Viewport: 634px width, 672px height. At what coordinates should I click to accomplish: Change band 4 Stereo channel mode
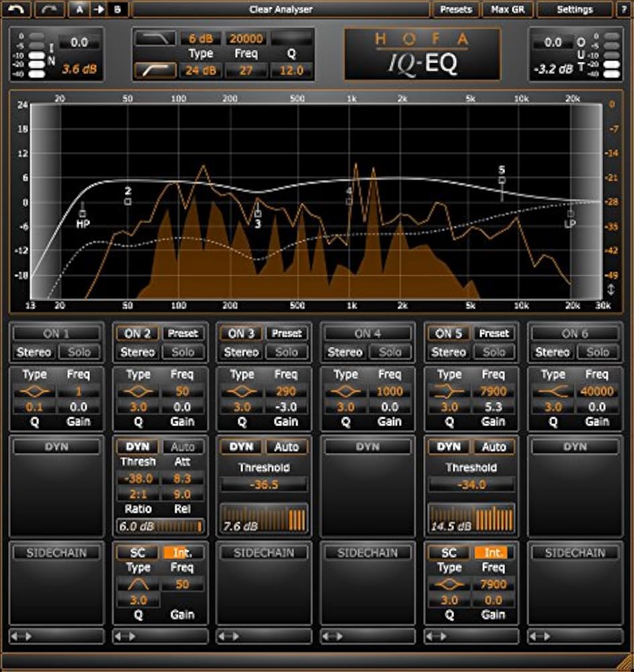[x=345, y=352]
